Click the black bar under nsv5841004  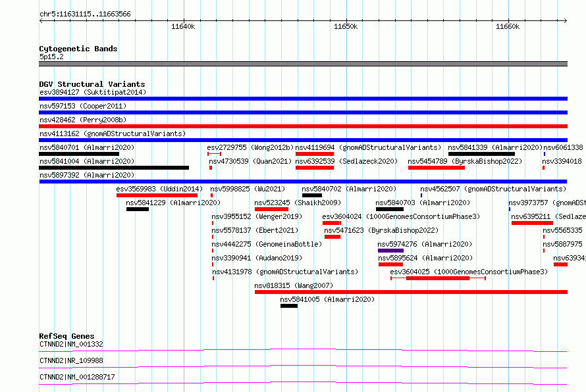coord(114,168)
